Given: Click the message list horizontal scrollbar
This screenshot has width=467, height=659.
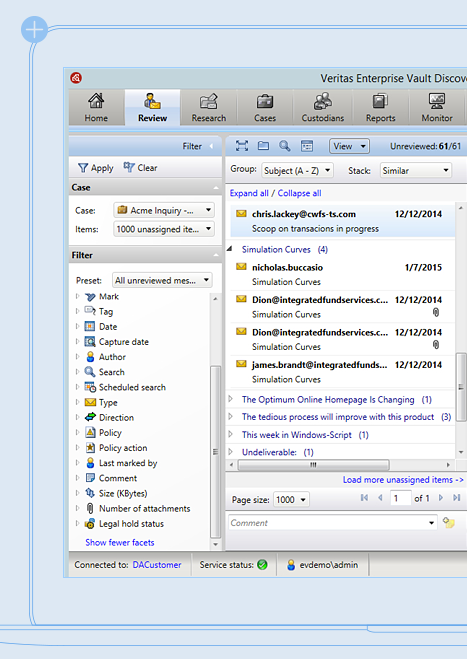Looking at the screenshot, I should click(x=314, y=465).
